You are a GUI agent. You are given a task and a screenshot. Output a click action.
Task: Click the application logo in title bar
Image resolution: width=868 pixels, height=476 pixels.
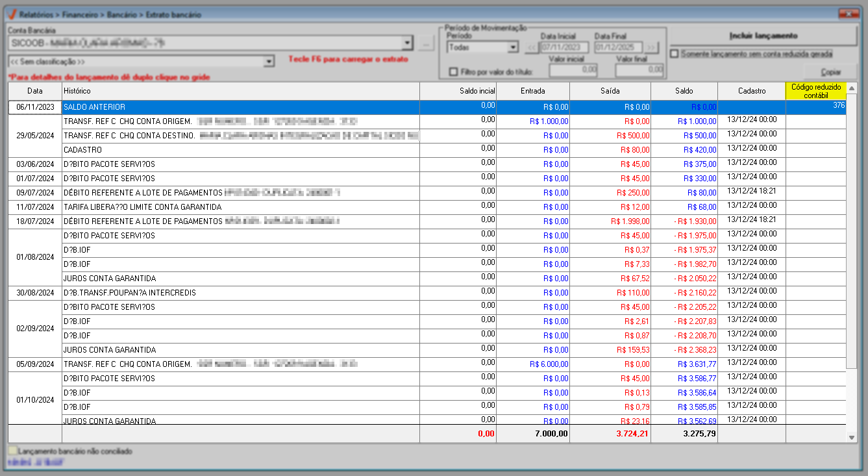click(11, 14)
